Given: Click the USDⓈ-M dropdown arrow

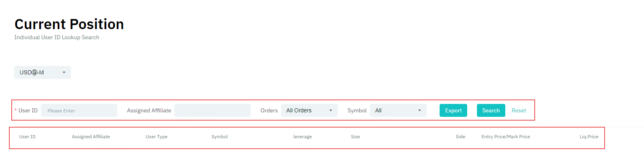Looking at the screenshot, I should 64,72.
